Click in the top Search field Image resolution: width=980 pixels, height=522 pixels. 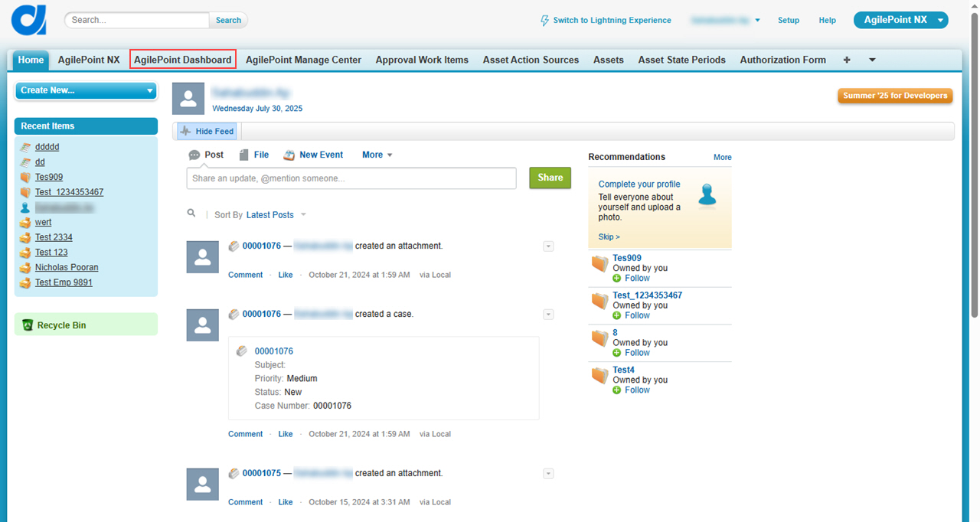137,20
